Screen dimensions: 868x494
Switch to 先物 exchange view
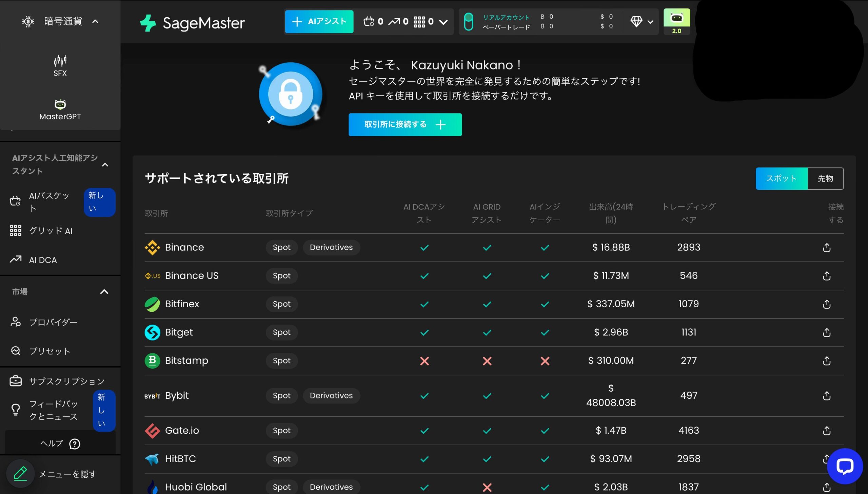click(825, 179)
